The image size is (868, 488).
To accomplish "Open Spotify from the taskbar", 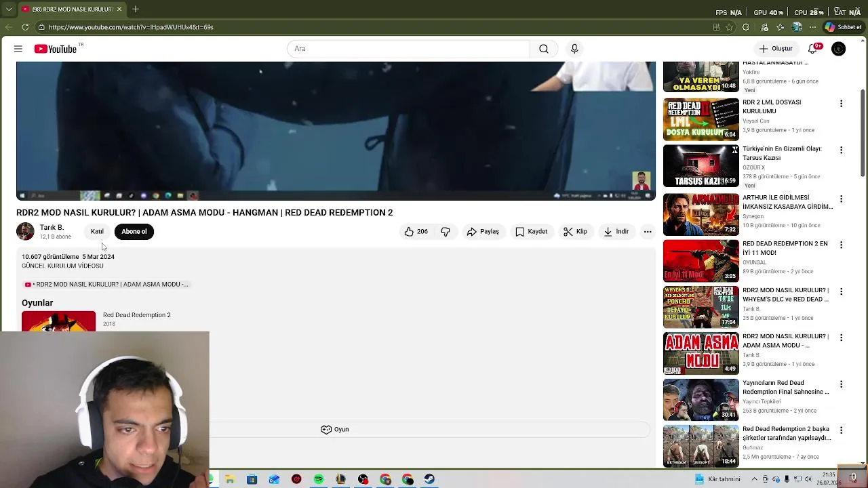I will [x=319, y=479].
